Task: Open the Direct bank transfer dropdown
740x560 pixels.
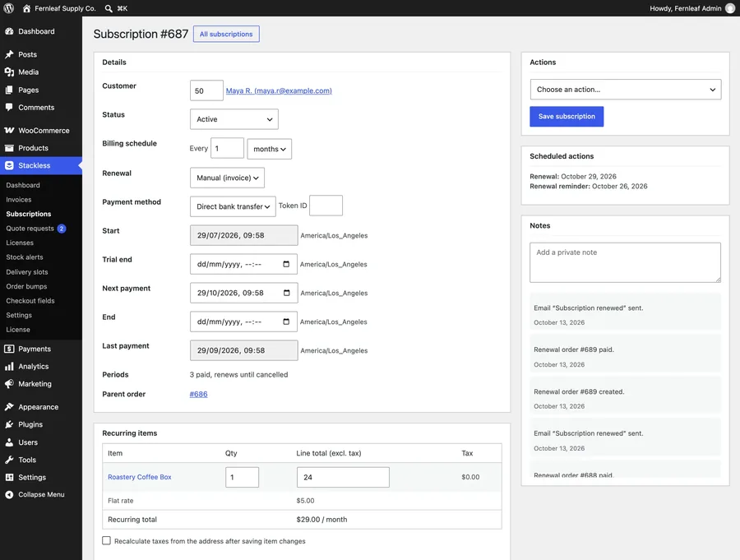Action: tap(233, 206)
